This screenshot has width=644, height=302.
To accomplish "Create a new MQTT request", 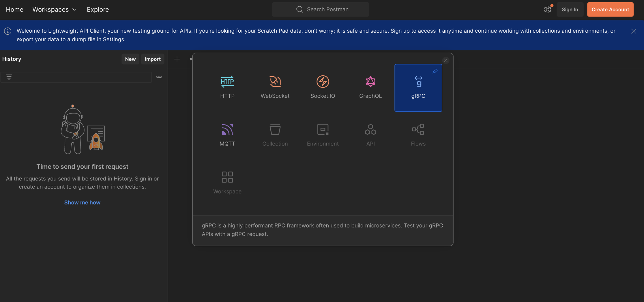I will pyautogui.click(x=227, y=134).
